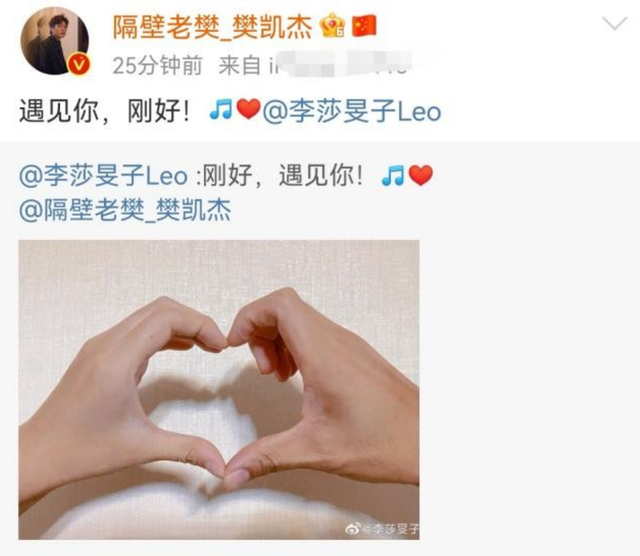The height and width of the screenshot is (556, 640).
Task: Click the @李莎旻子 watermark text on photo
Action: (391, 529)
